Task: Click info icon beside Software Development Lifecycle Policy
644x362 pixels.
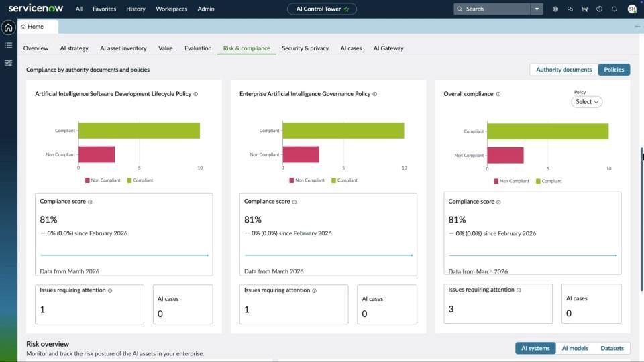Action: pos(195,94)
